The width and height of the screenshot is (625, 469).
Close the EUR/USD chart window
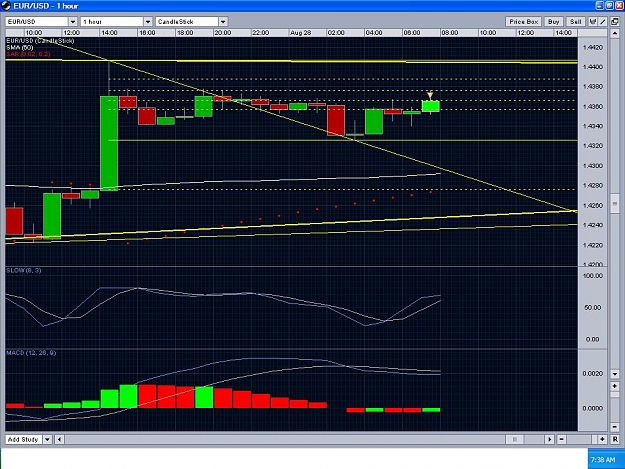point(619,6)
